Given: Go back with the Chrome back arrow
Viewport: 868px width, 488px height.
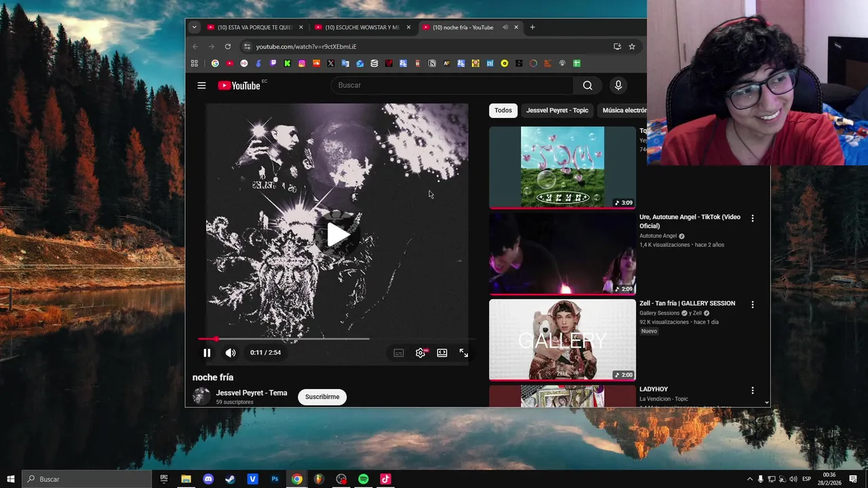Looking at the screenshot, I should [195, 46].
